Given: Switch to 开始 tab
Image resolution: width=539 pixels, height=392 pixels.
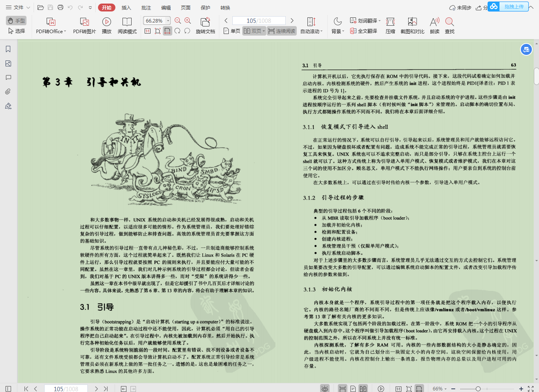Looking at the screenshot, I should (x=107, y=8).
